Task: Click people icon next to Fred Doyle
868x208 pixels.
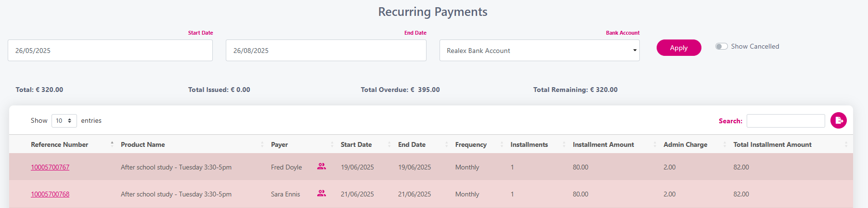Action: click(x=322, y=167)
